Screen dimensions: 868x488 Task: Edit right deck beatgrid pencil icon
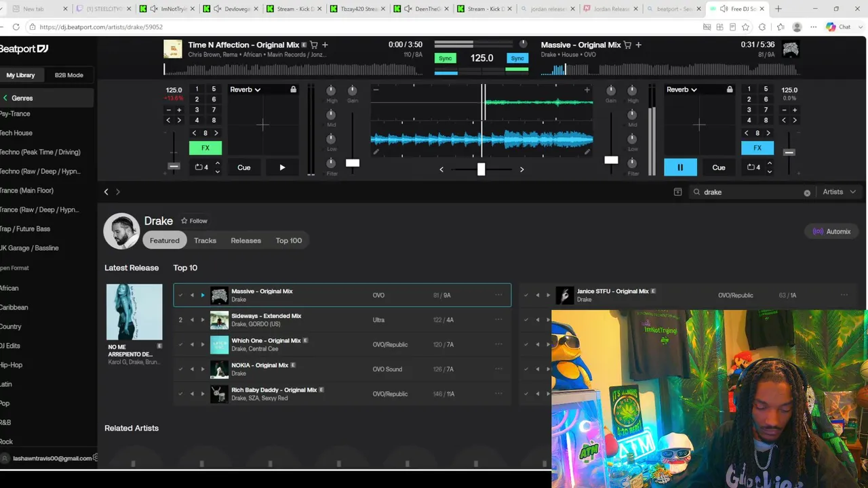pos(587,152)
